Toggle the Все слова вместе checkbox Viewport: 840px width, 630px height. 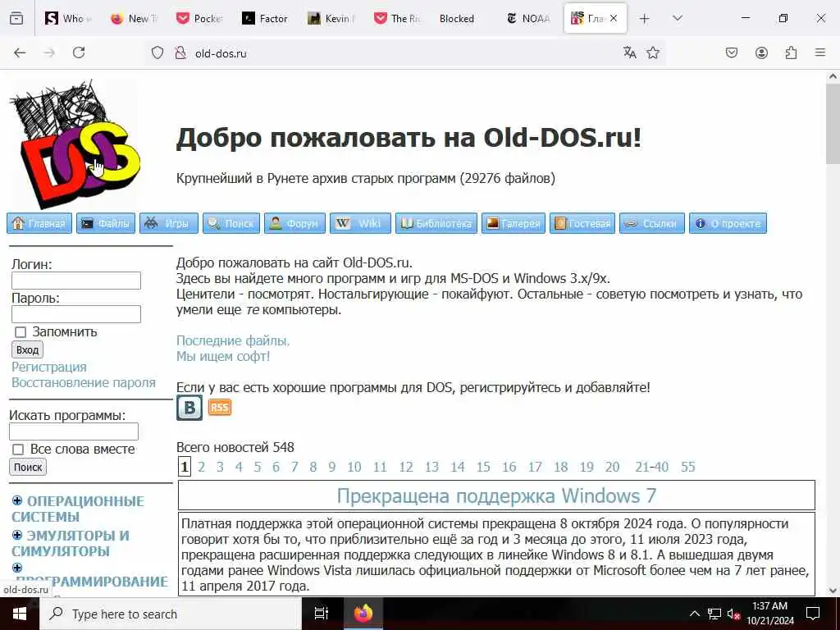[18, 450]
